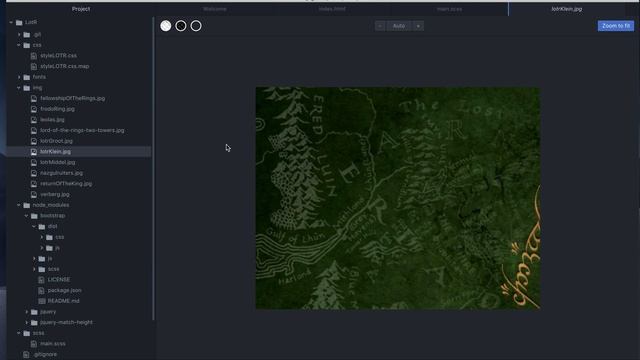Image resolution: width=640 pixels, height=360 pixels.
Task: Click the returnOfTheKing.jpg image icon
Action: click(34, 184)
